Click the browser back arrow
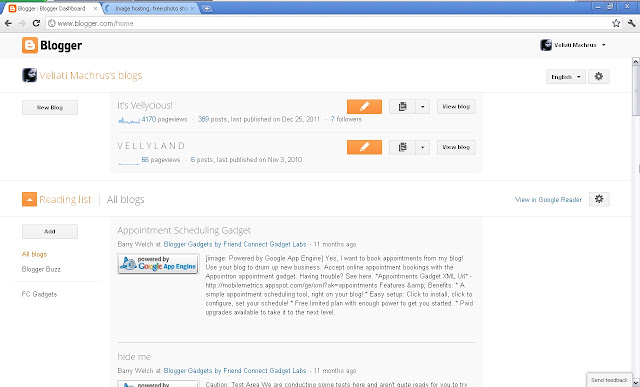The width and height of the screenshot is (640, 387). (8, 23)
